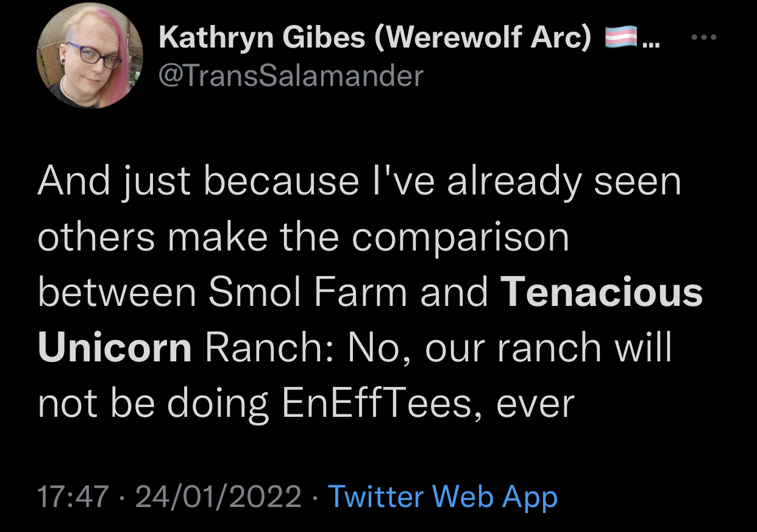
Task: Open the three-dot more options menu
Action: click(x=705, y=38)
